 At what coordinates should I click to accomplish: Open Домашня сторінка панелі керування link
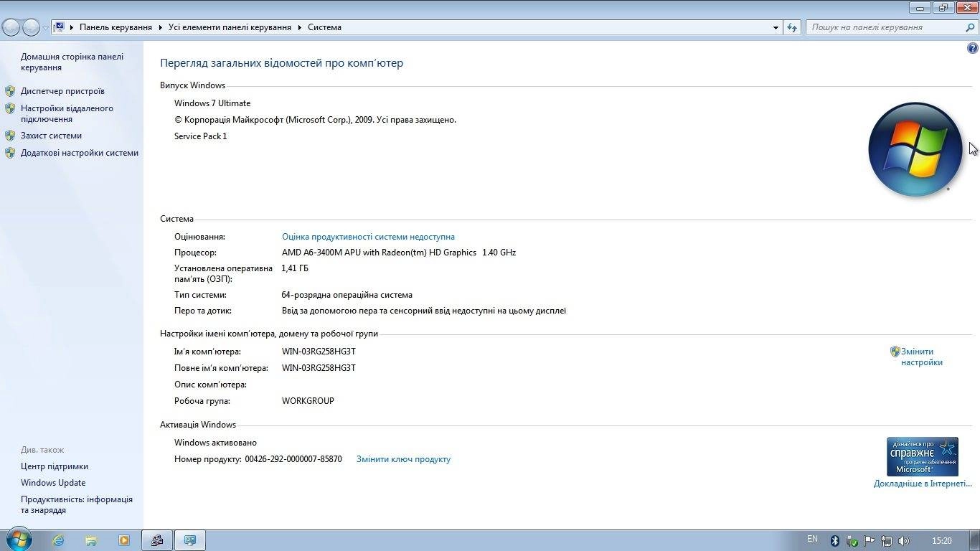(x=72, y=62)
